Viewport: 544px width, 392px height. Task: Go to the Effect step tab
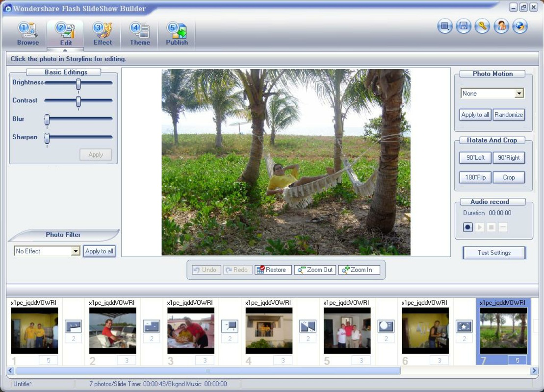[x=103, y=34]
